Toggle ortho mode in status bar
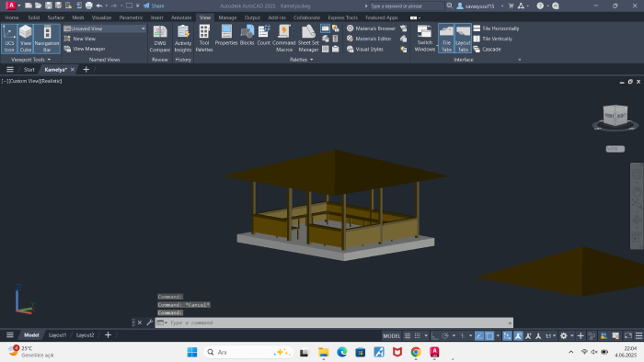Viewport: 644px width, 362px height. tap(434, 335)
